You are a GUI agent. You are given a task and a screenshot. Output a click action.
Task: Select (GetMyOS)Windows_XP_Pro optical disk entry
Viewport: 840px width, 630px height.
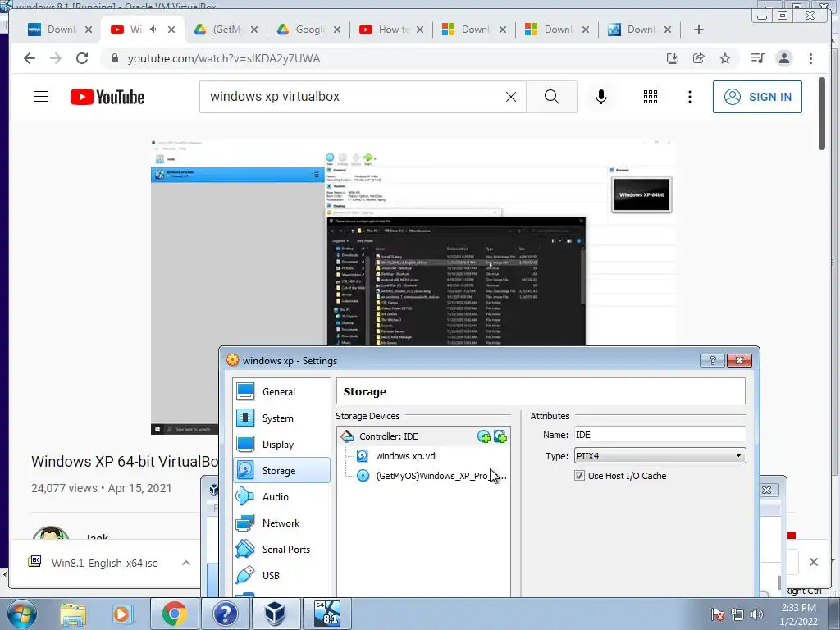(x=431, y=476)
